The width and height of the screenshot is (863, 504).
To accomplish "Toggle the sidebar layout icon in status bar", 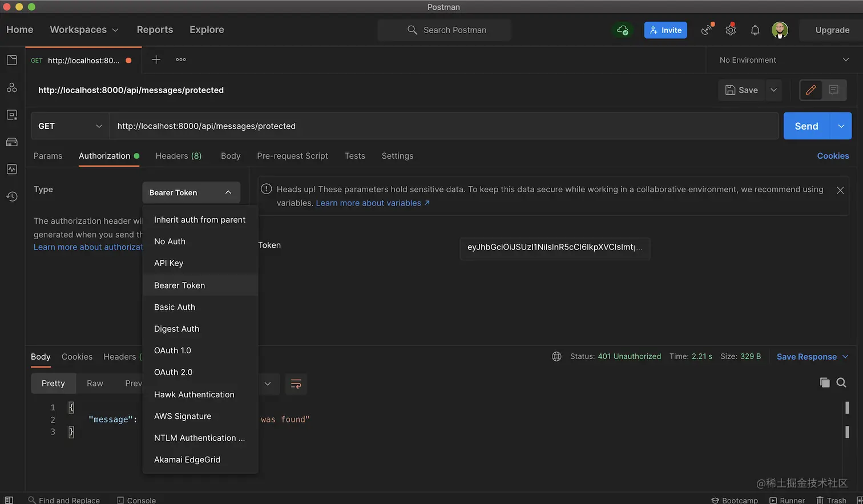I will (9, 500).
